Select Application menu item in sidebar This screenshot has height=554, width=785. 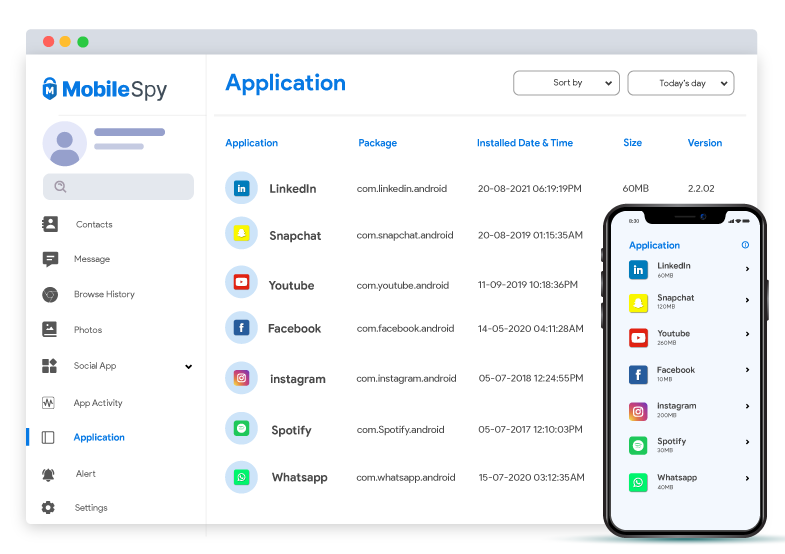99,437
